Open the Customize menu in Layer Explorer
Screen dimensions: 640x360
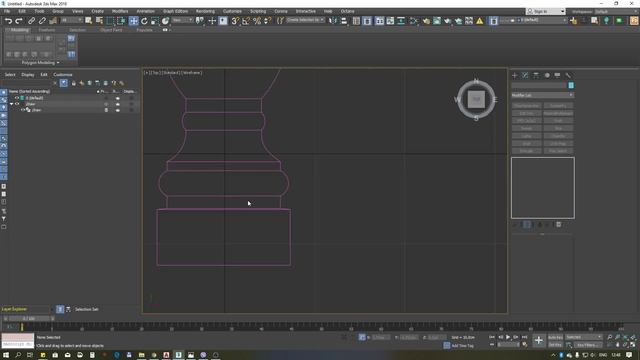63,75
